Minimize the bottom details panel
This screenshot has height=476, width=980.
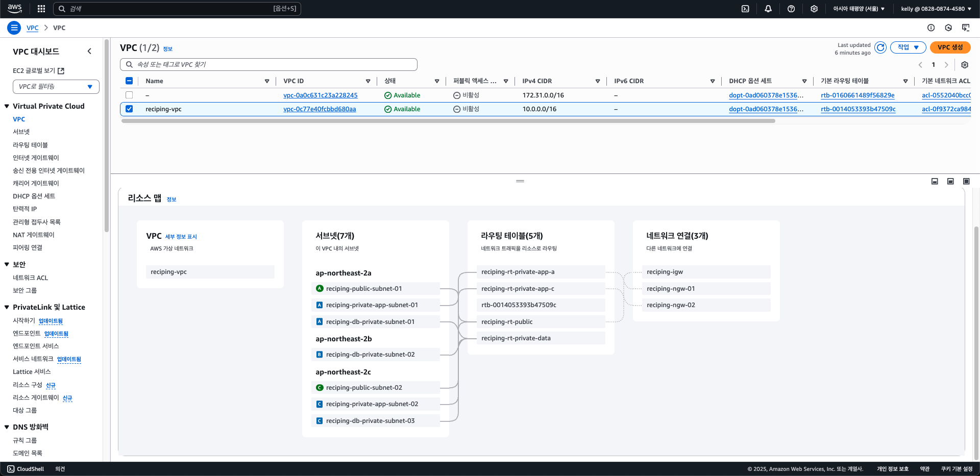(935, 182)
